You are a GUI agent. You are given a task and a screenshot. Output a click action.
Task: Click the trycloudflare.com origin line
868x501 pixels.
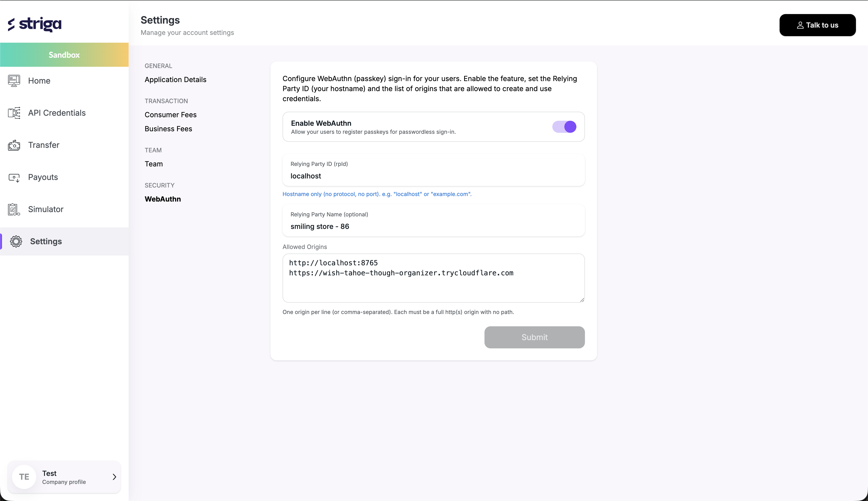pyautogui.click(x=401, y=273)
